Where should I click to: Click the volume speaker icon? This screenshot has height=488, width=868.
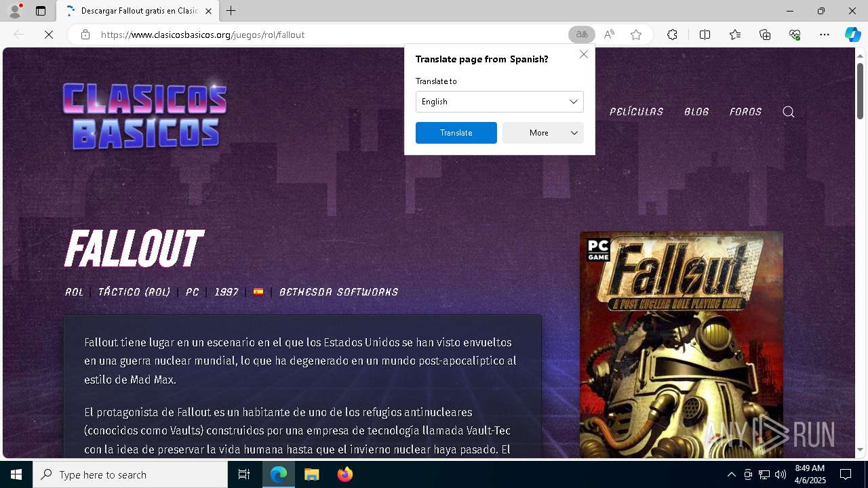pyautogui.click(x=781, y=474)
